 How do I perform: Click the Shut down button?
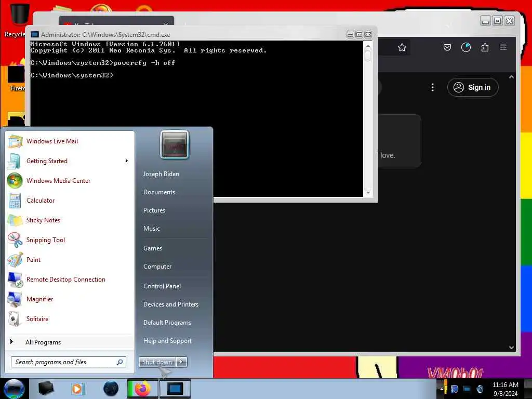[157, 362]
